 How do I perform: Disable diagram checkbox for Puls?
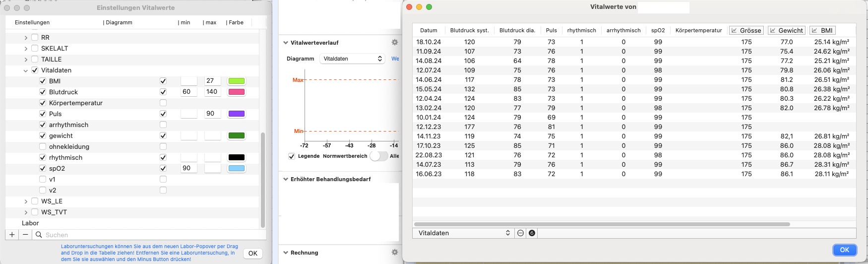[x=163, y=114]
